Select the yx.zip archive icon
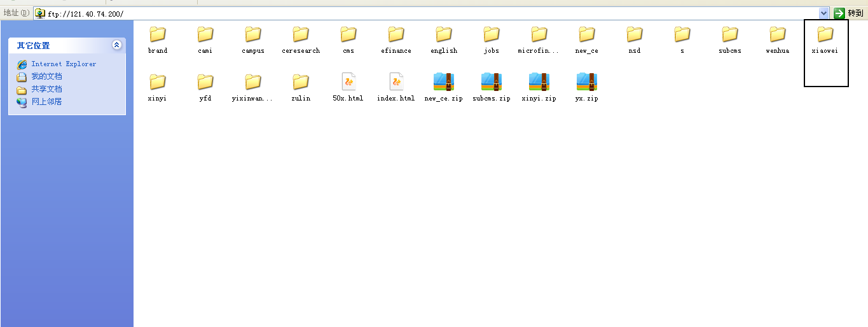 (x=587, y=81)
